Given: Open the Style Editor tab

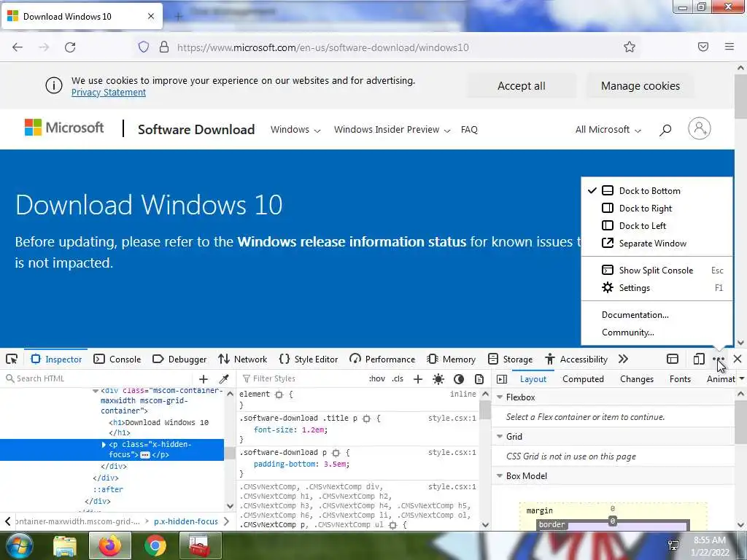Looking at the screenshot, I should 309,359.
